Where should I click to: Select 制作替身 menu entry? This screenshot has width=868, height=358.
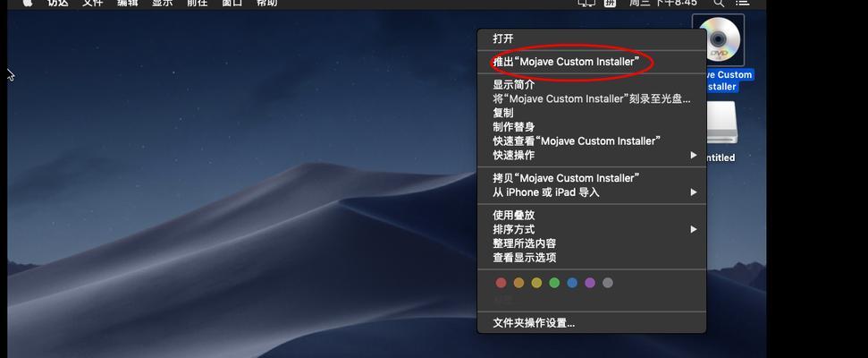pos(592,127)
